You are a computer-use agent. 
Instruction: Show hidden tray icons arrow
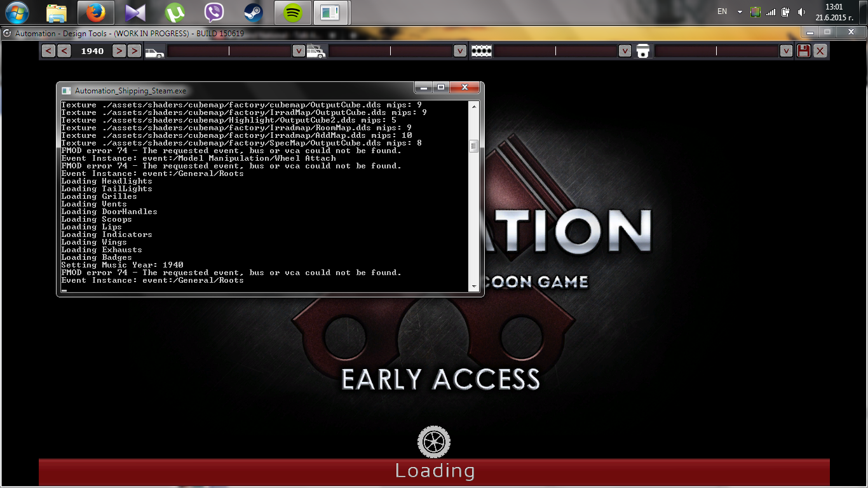coord(740,12)
